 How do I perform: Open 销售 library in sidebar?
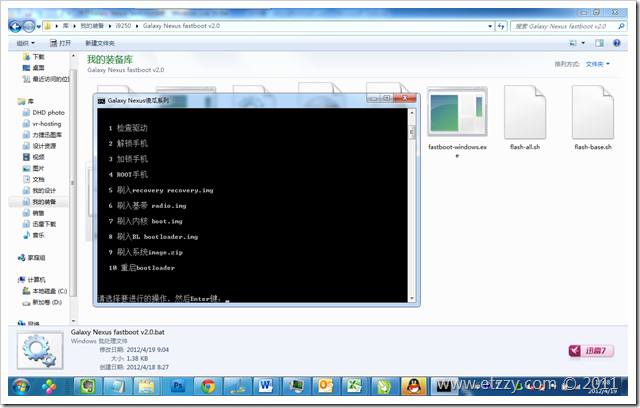click(34, 213)
